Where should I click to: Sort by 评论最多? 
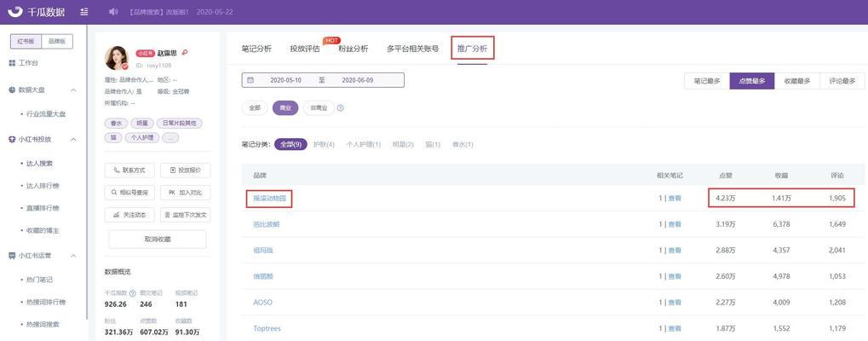pyautogui.click(x=842, y=81)
